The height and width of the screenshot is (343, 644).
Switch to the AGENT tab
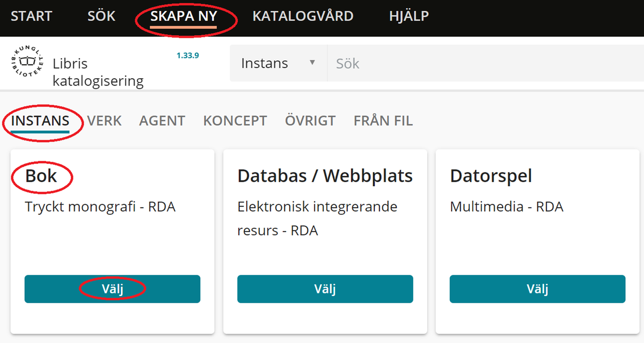click(x=162, y=120)
